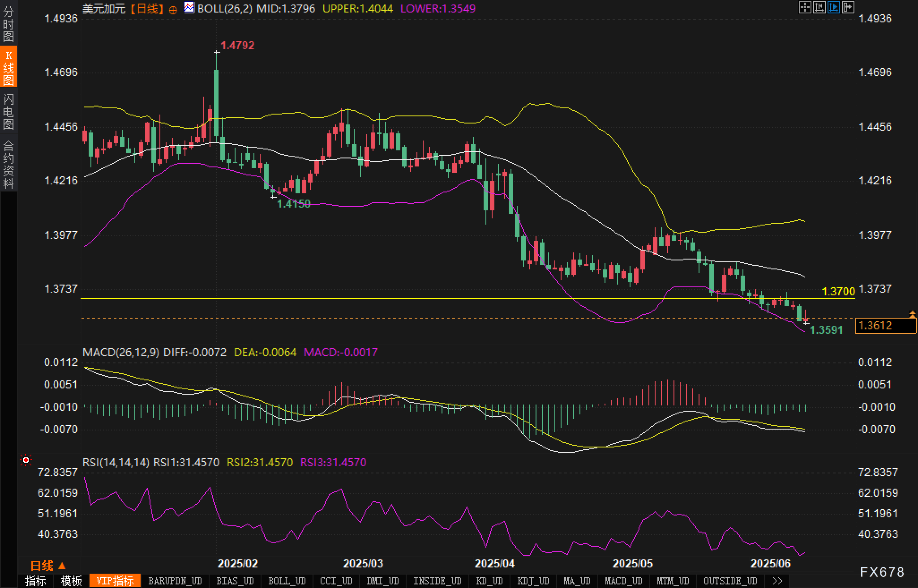918x588 pixels.
Task: Click the red sun icon beside RSI
Action: click(x=26, y=460)
